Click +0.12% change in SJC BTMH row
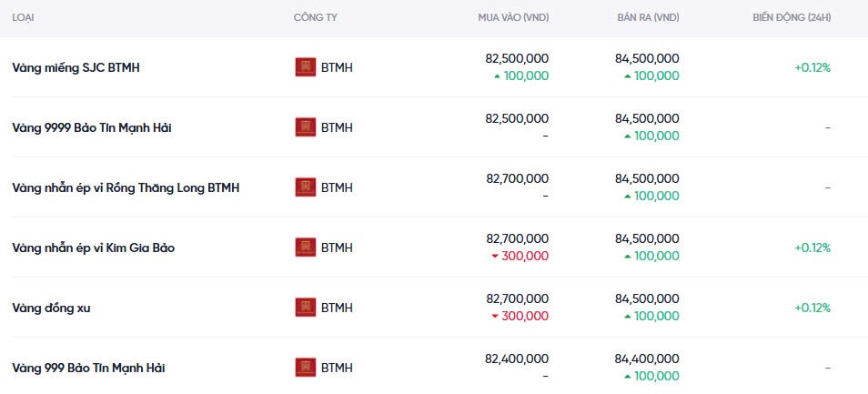This screenshot has width=868, height=394. coord(812,67)
